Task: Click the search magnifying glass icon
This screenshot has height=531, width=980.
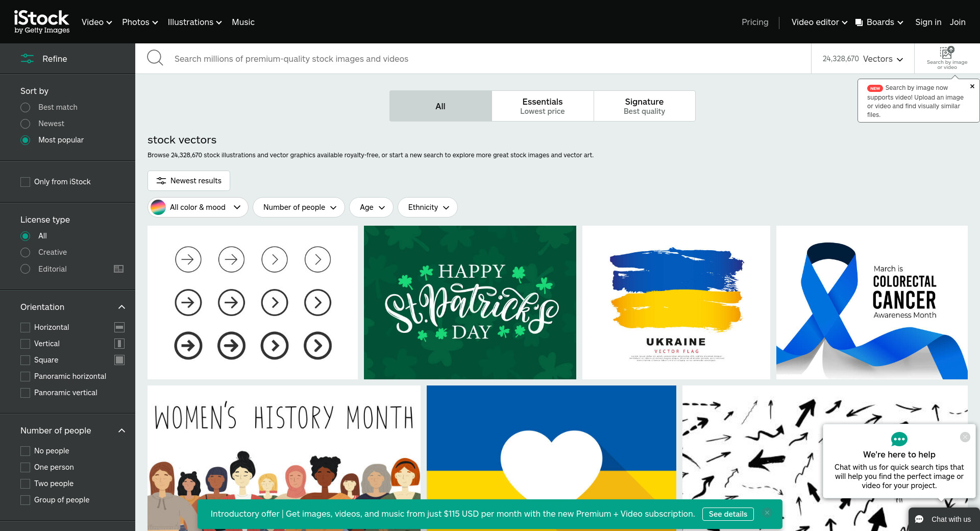Action: (x=155, y=58)
